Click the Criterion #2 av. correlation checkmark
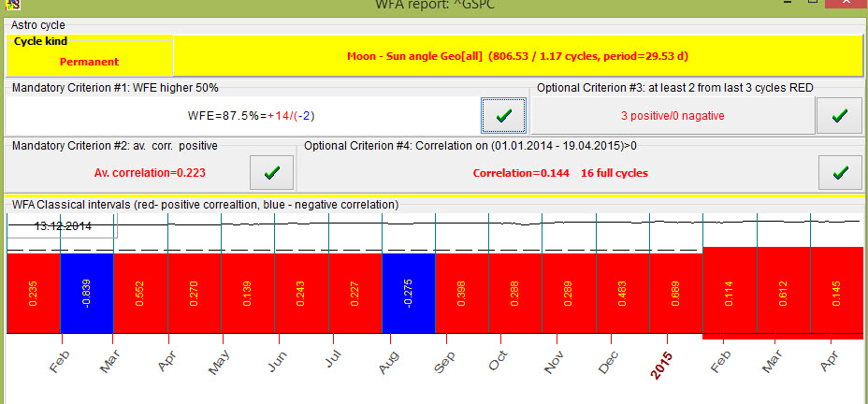868x404 pixels. (271, 172)
